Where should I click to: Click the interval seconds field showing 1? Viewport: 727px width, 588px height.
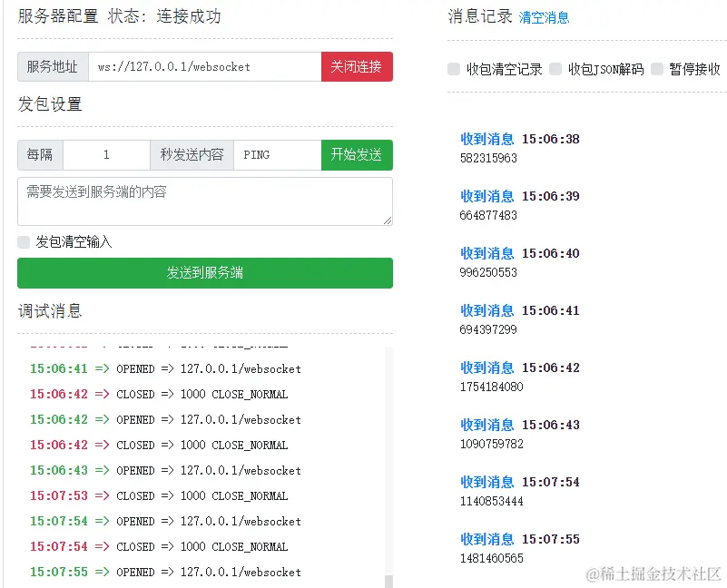(106, 155)
